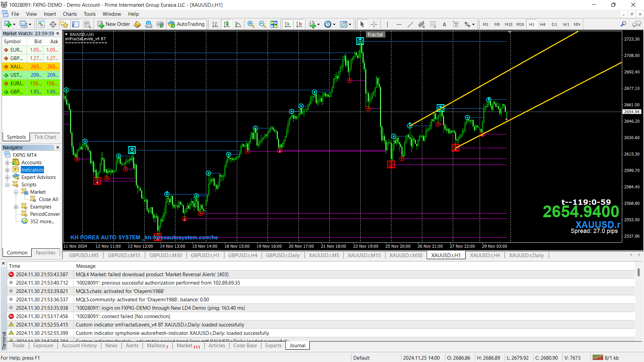Expand the Accounts tree node
The width and height of the screenshot is (644, 362).
7,163
